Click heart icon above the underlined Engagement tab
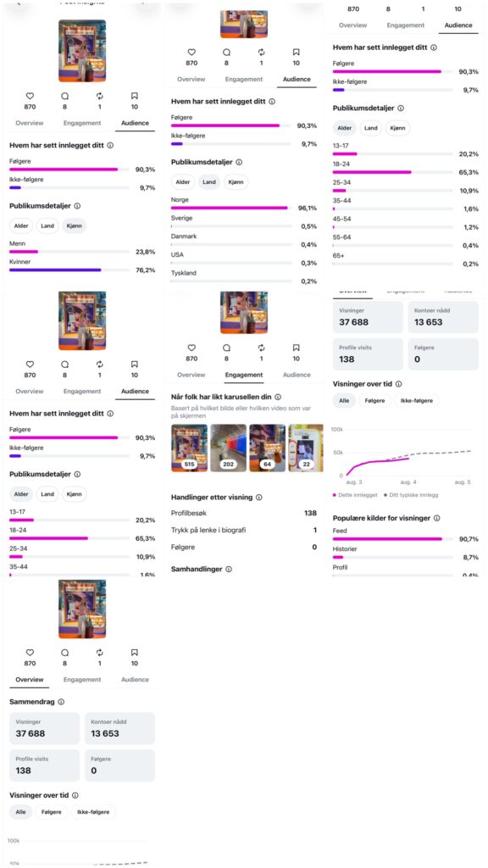This screenshot has width=488, height=868. click(191, 348)
